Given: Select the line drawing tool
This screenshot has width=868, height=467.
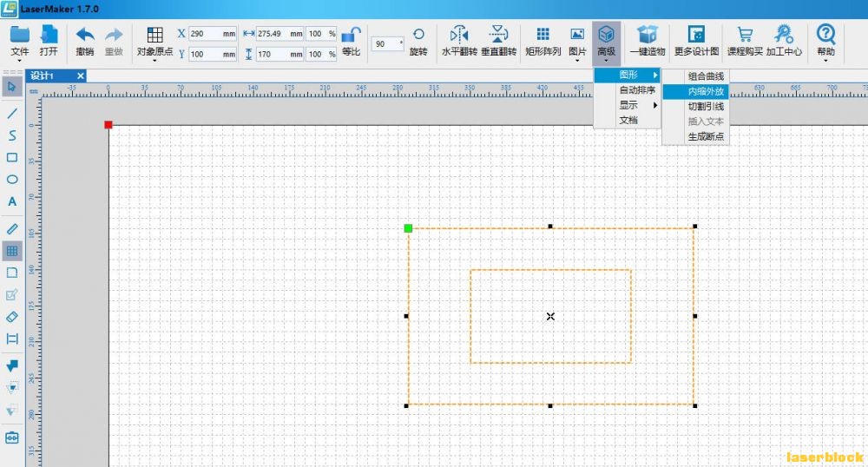Looking at the screenshot, I should point(12,113).
